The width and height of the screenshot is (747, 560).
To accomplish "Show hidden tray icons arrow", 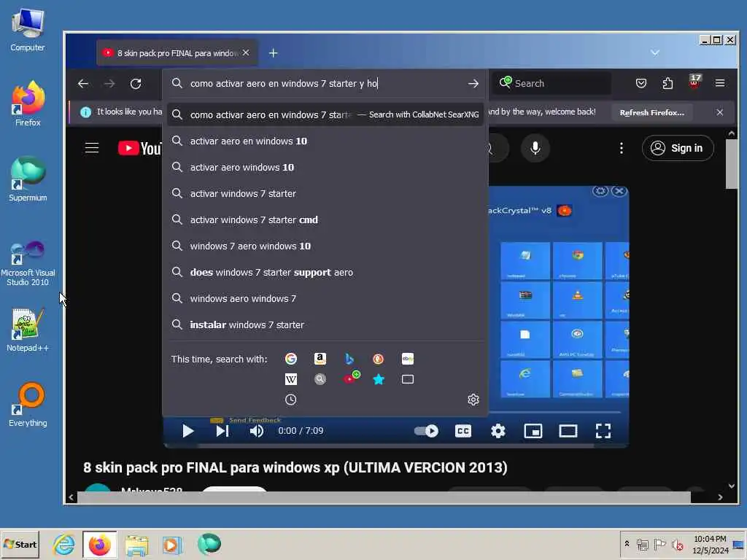I will pos(627,543).
